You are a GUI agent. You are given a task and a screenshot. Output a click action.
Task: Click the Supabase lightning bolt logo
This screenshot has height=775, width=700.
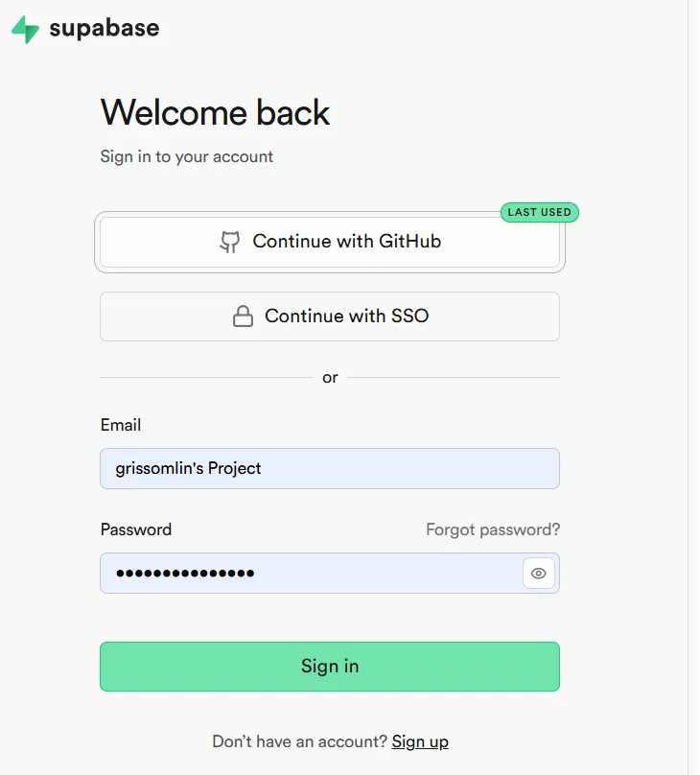coord(25,30)
